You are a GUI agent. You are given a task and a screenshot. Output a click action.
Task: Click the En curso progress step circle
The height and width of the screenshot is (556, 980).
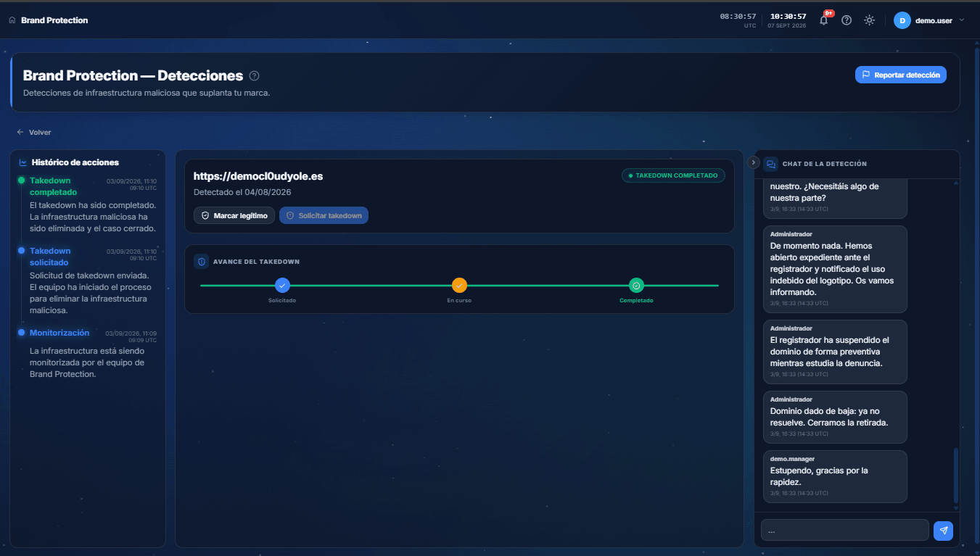click(459, 286)
